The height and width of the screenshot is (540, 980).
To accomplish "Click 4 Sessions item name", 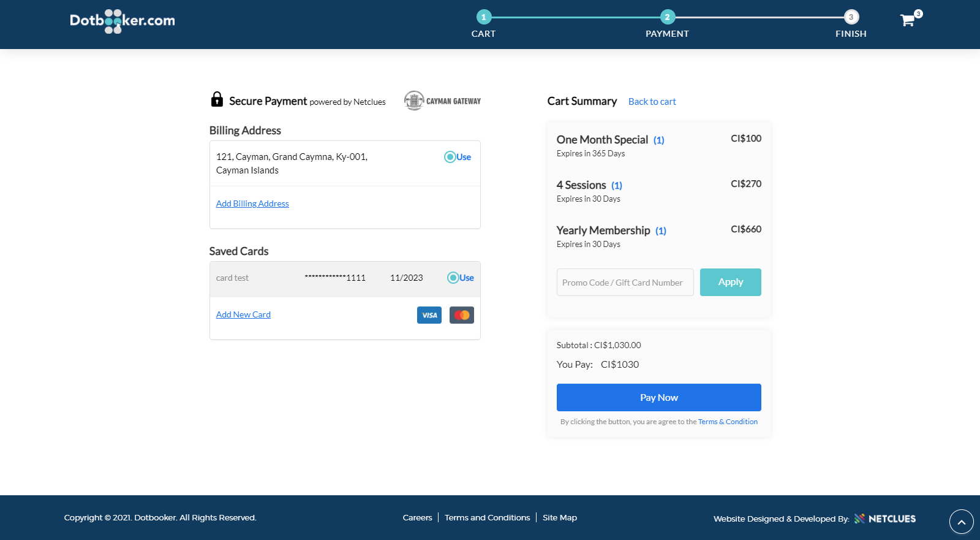I will [x=581, y=185].
